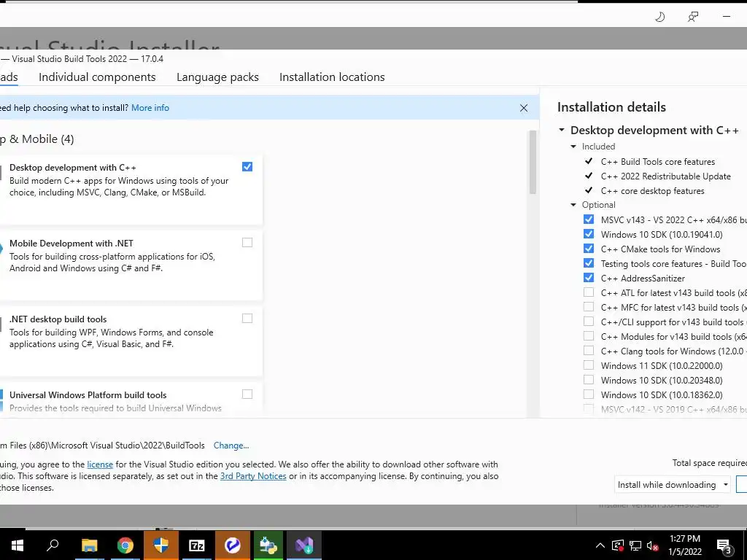The height and width of the screenshot is (560, 747).
Task: Toggle dark theme moon icon
Action: (659, 17)
